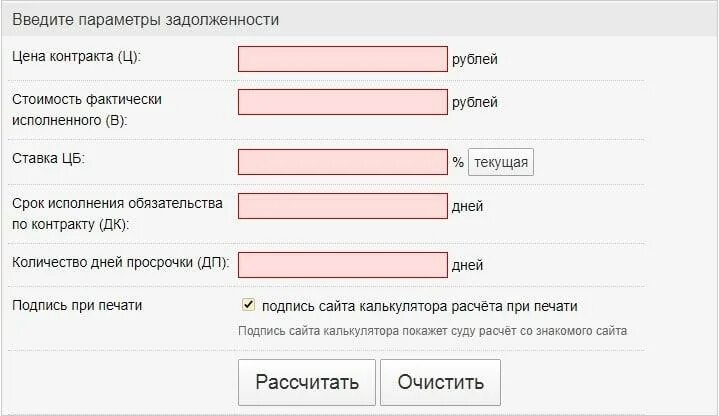
Task: Click the Стоимость фактически исполненного (В) label
Action: pyautogui.click(x=87, y=110)
